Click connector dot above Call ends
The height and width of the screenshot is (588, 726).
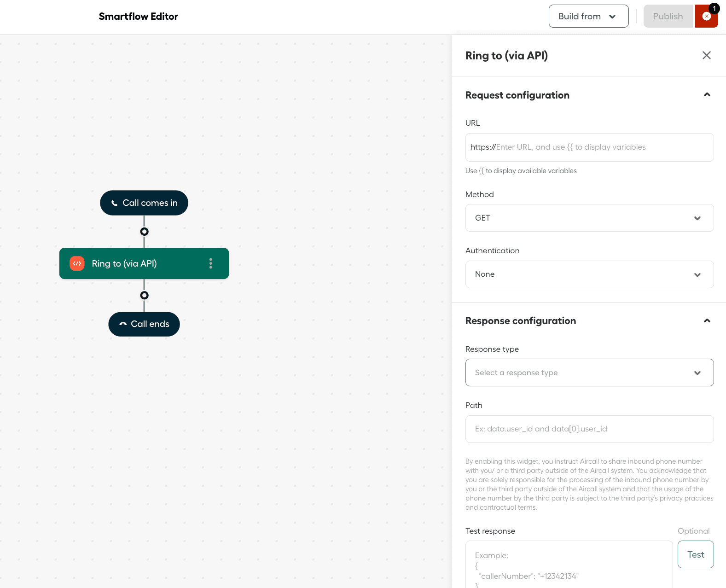pos(144,295)
